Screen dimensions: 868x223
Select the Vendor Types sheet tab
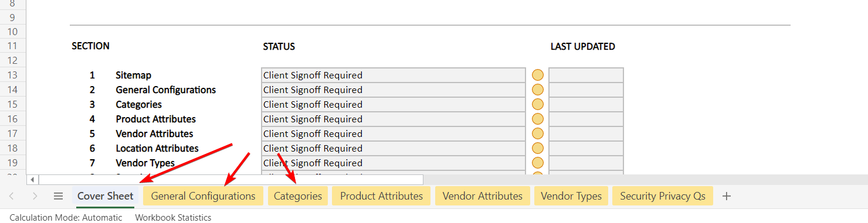(571, 196)
